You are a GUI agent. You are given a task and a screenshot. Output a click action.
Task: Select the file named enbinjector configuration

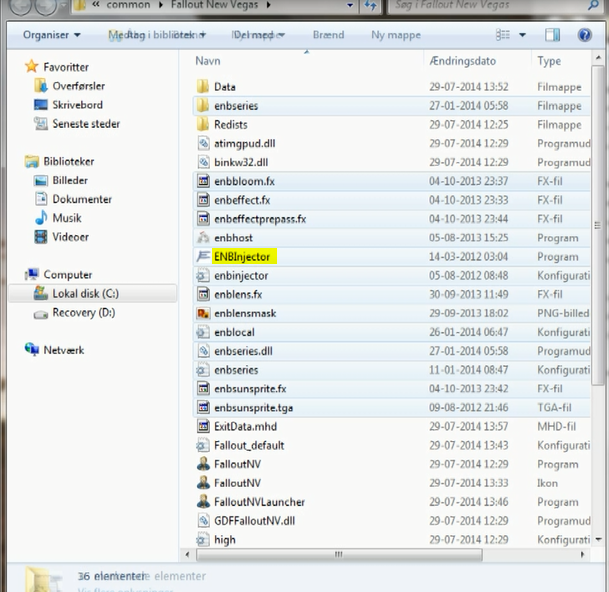click(241, 275)
